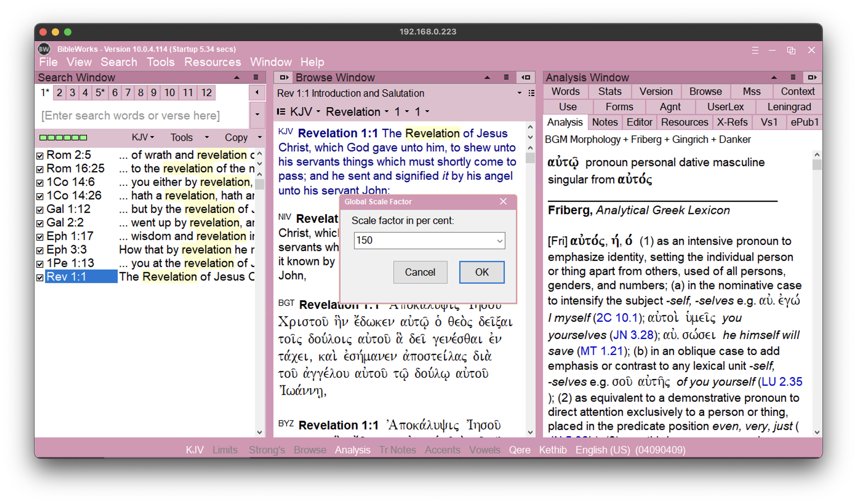Open the search history dropdown arrow
This screenshot has height=504, width=857.
point(257,114)
